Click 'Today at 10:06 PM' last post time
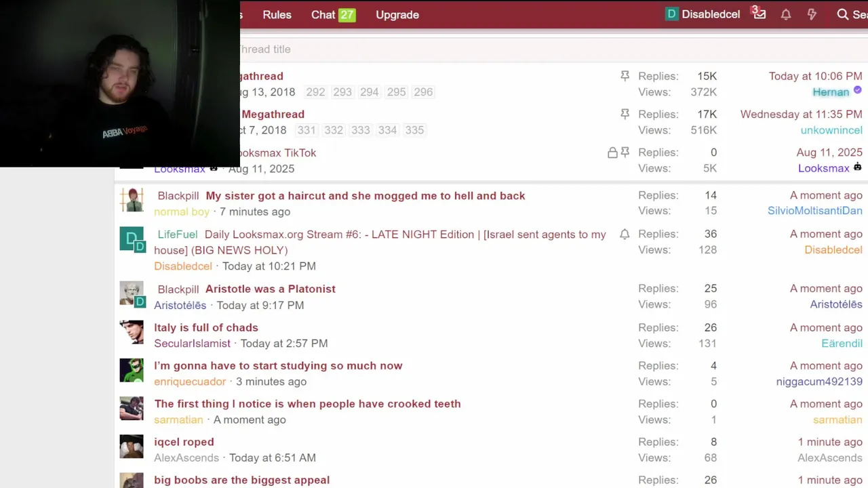Viewport: 868px width, 488px height. click(x=816, y=77)
